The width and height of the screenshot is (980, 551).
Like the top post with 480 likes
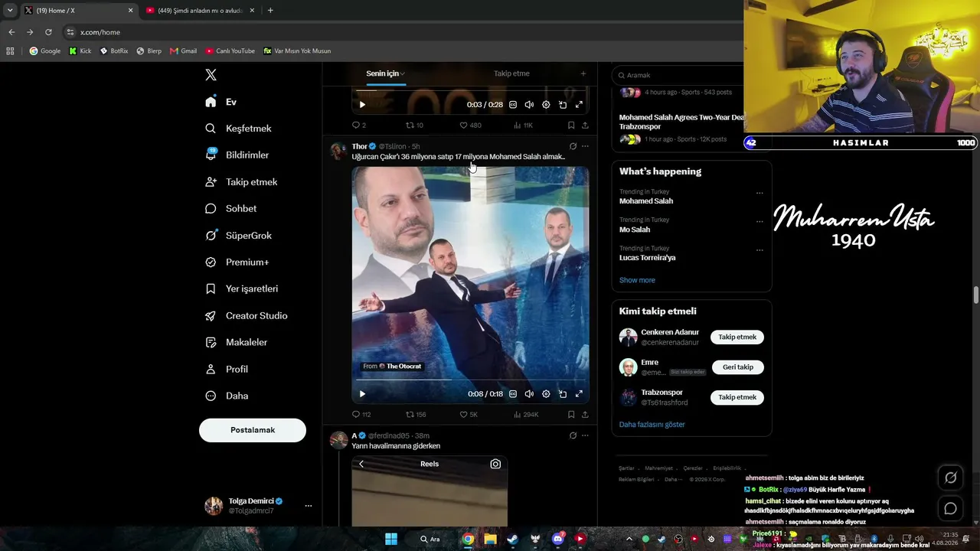pos(463,126)
